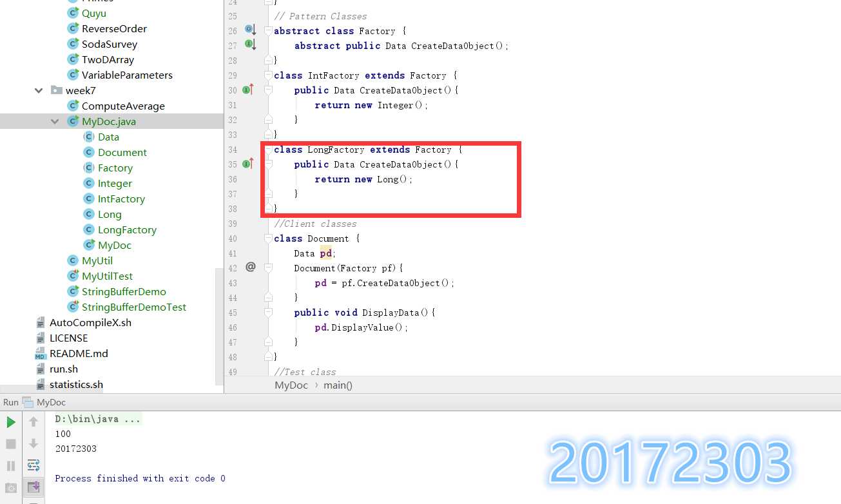Select VariableParameters in the project tree

click(x=127, y=75)
